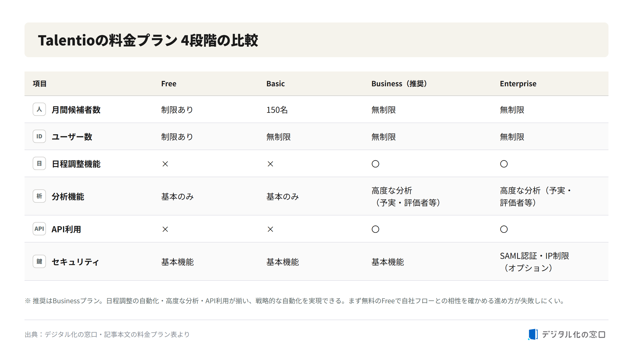
Task: Click the デジタル化の窓口 brand name text
Action: tap(574, 334)
